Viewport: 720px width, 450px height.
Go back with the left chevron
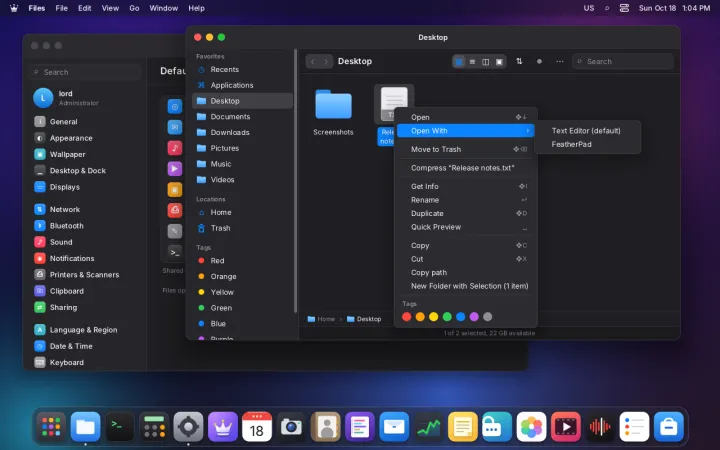coord(313,62)
